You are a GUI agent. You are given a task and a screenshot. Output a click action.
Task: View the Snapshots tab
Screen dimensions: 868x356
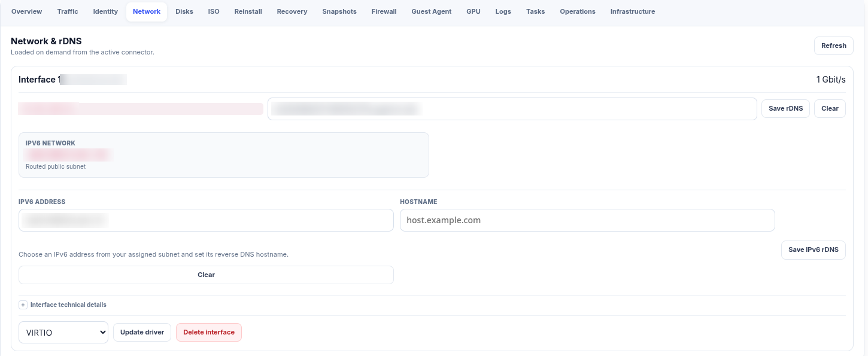339,11
